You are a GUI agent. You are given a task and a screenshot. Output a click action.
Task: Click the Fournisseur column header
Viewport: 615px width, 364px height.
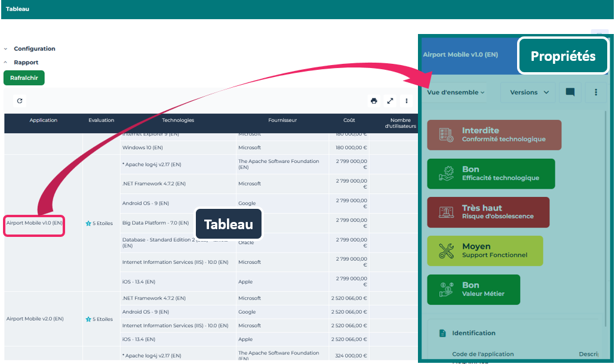click(x=282, y=121)
